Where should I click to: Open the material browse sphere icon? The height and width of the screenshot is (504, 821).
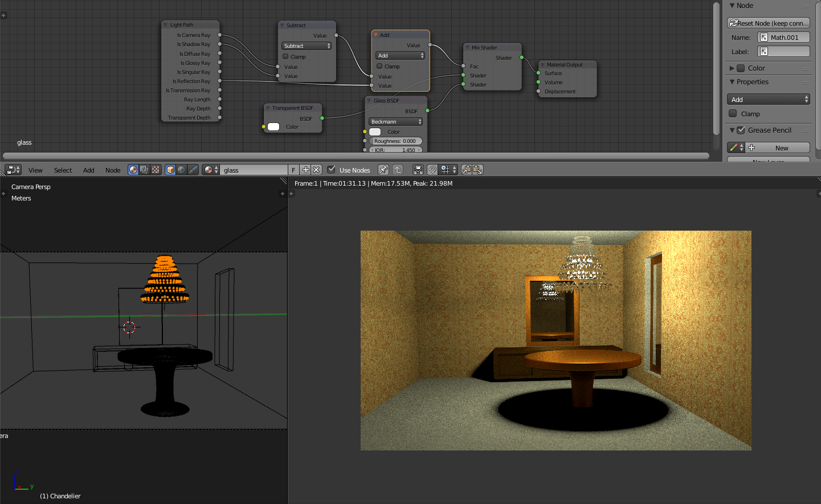point(211,170)
